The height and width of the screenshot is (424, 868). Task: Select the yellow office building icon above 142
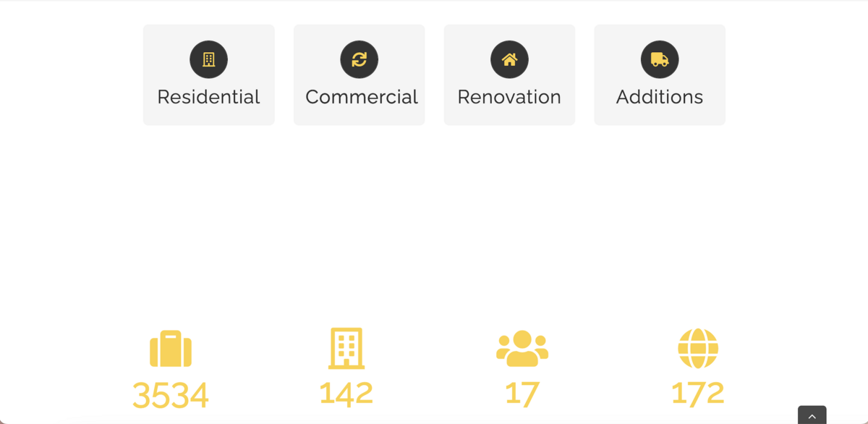coord(346,349)
